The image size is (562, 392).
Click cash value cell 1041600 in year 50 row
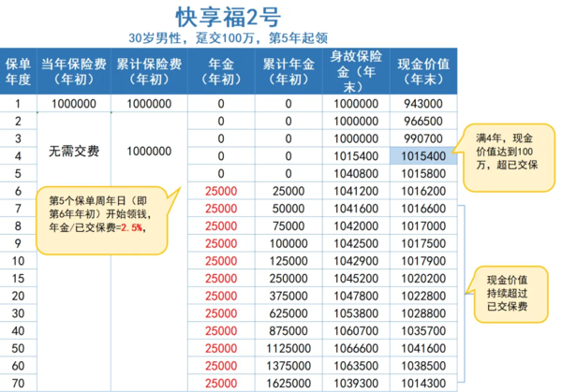[x=423, y=348]
